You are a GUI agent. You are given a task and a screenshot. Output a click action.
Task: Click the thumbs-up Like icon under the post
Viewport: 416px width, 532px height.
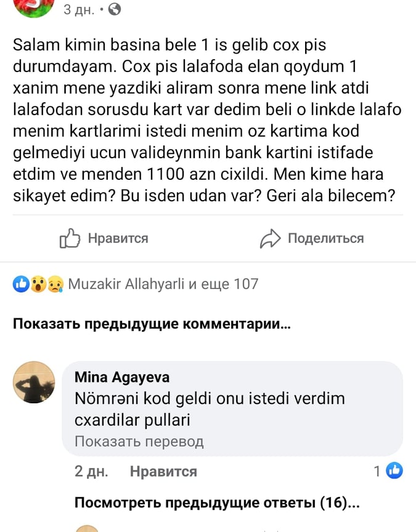point(70,238)
